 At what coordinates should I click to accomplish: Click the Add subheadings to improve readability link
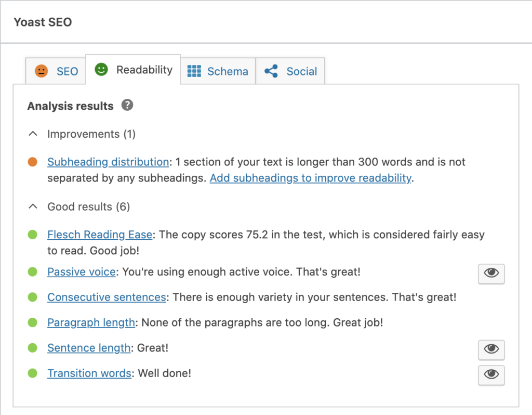click(x=309, y=178)
